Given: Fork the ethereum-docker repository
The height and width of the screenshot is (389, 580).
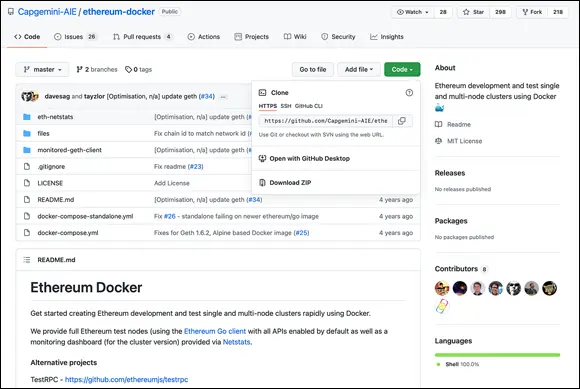Looking at the screenshot, I should 532,12.
